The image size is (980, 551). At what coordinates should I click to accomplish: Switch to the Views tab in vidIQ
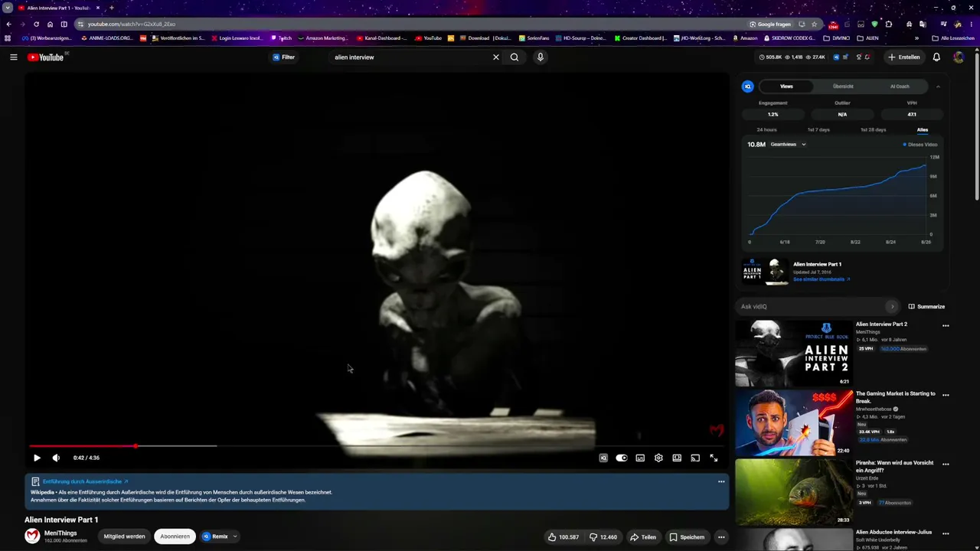tap(786, 86)
